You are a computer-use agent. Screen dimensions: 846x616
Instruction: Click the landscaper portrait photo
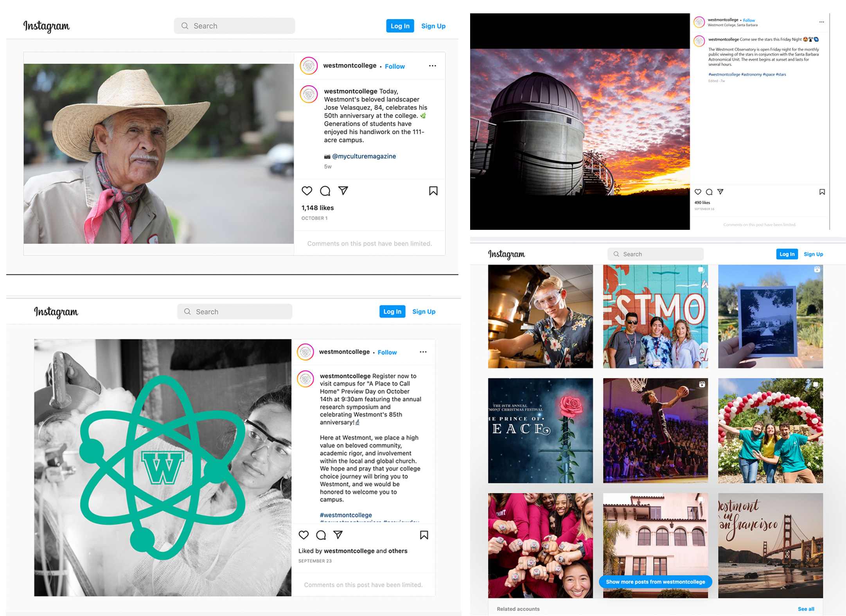tap(158, 154)
